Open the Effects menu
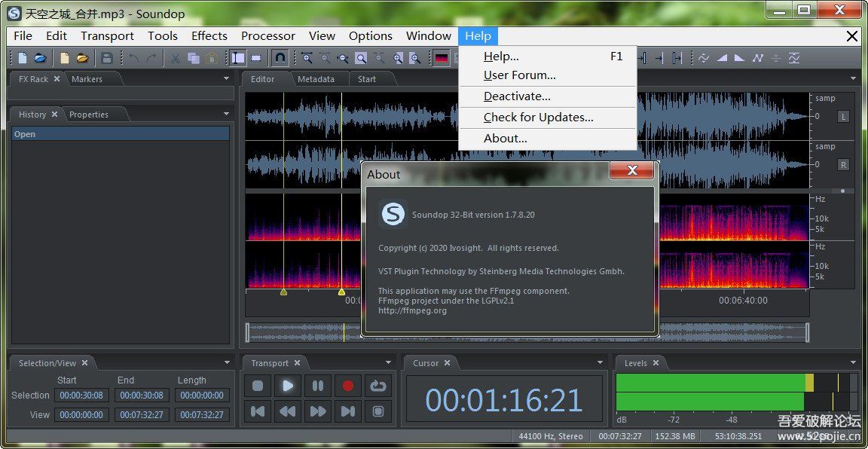This screenshot has width=868, height=449. 209,36
